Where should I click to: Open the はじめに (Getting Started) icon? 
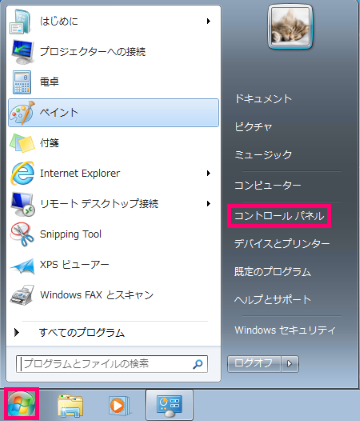21,22
